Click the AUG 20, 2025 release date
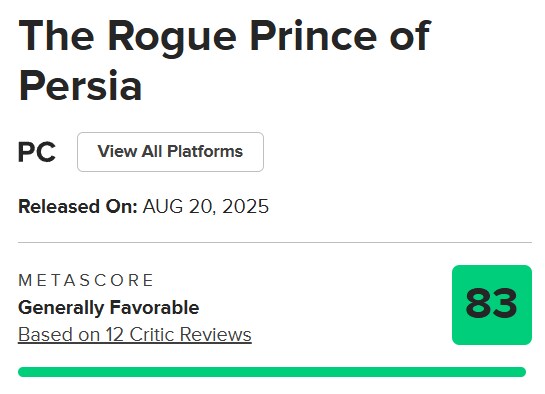Image resolution: width=545 pixels, height=394 pixels. point(206,206)
